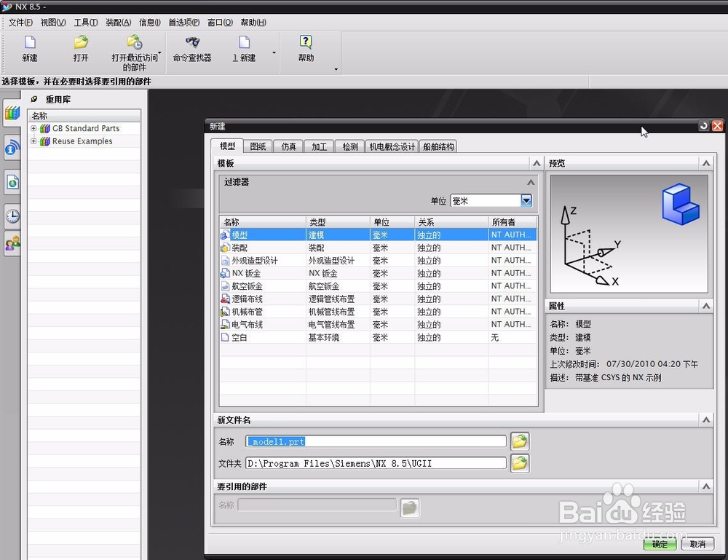
Task: Collapse the 模板 section
Action: click(537, 163)
